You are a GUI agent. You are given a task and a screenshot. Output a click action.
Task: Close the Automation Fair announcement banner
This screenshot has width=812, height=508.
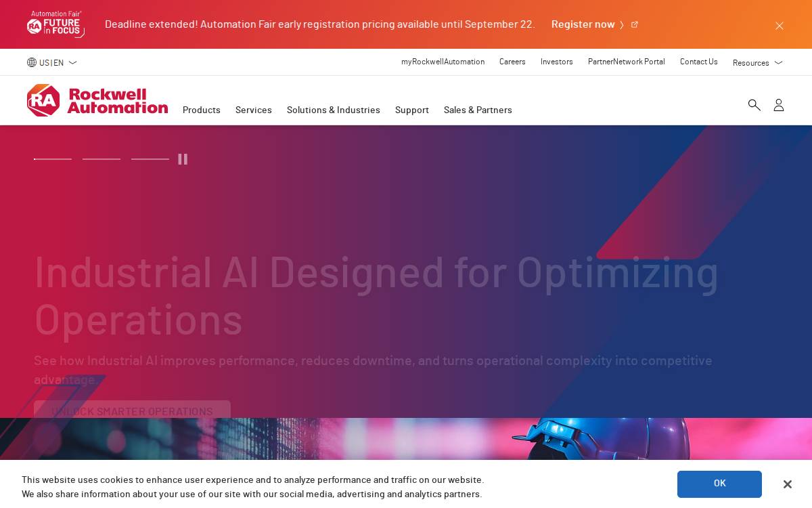coord(780,26)
